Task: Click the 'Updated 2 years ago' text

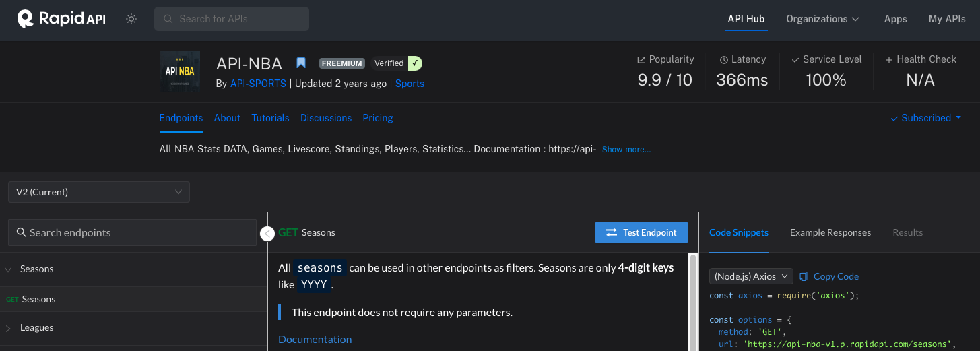Action: point(341,84)
